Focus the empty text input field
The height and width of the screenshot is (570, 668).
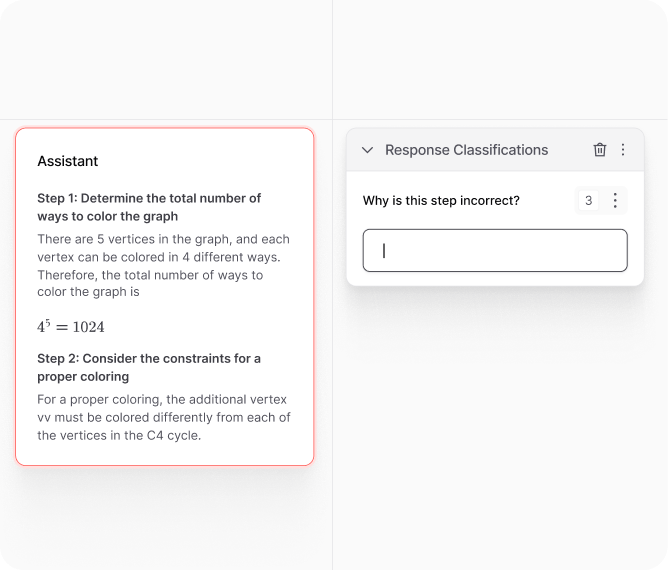495,251
